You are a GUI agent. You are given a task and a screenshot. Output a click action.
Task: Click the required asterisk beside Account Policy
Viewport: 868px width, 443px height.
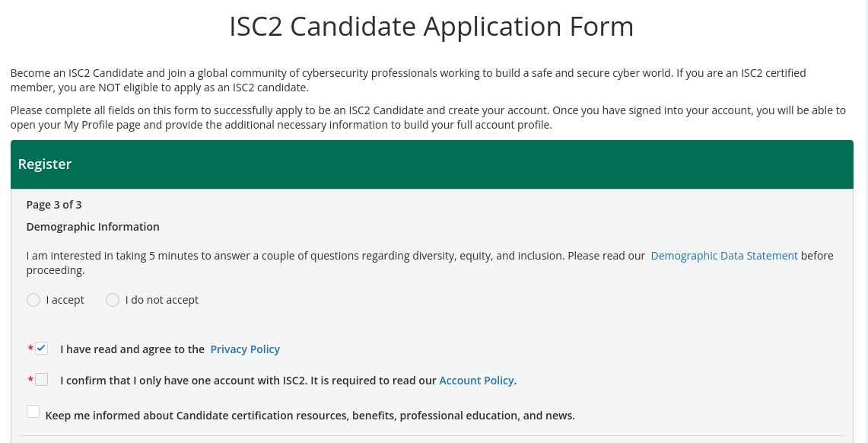[x=30, y=380]
